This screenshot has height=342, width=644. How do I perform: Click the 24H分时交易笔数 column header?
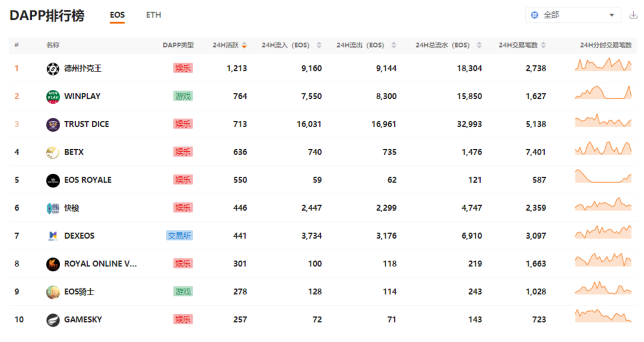[x=606, y=45]
